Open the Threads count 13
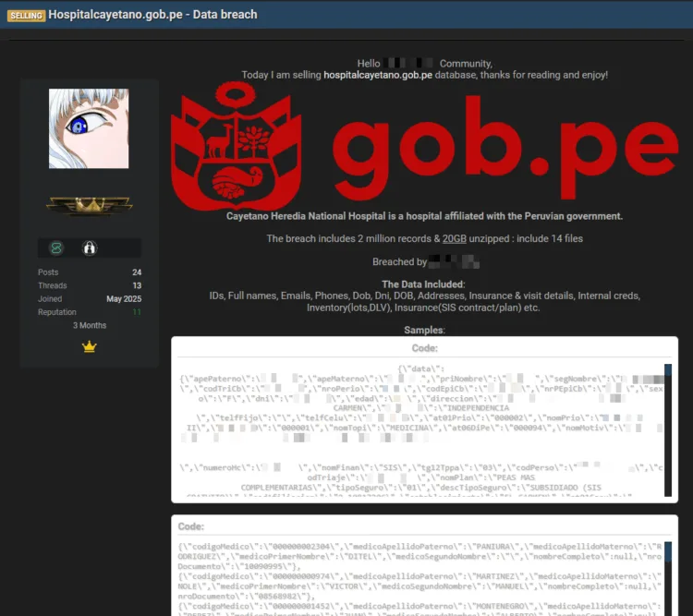The width and height of the screenshot is (693, 616). [137, 285]
